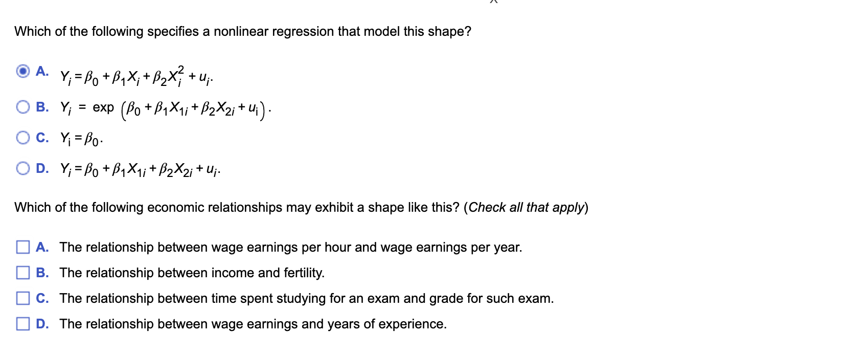
Task: Select the linear model option D
Action: tap(22, 167)
